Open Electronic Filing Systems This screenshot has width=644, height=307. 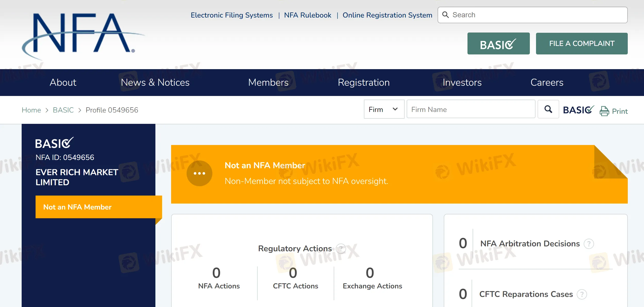[231, 15]
